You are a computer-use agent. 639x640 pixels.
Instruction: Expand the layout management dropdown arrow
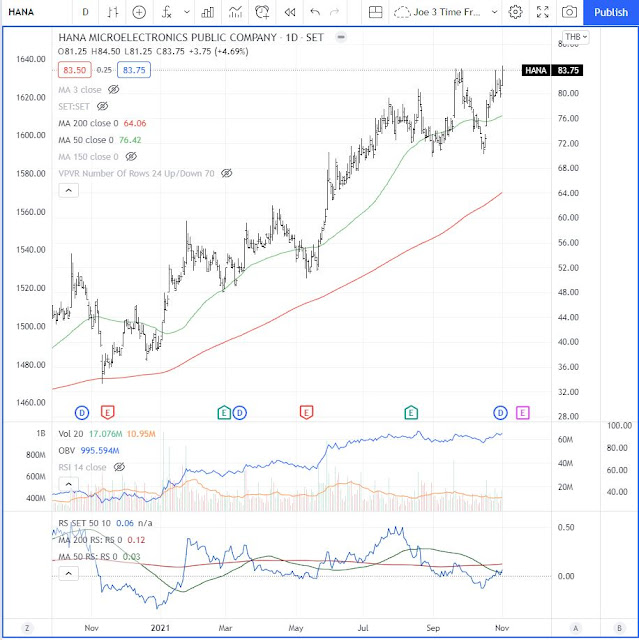click(x=494, y=12)
